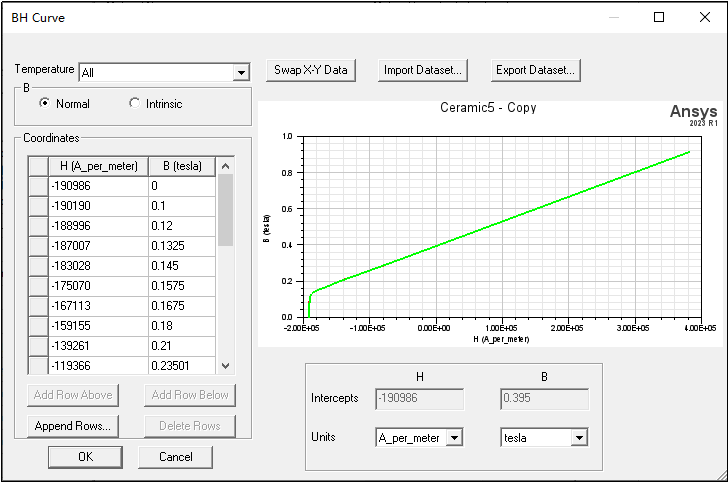Viewport: 728px width, 482px height.
Task: Click the Export Dataset button
Action: [x=536, y=70]
